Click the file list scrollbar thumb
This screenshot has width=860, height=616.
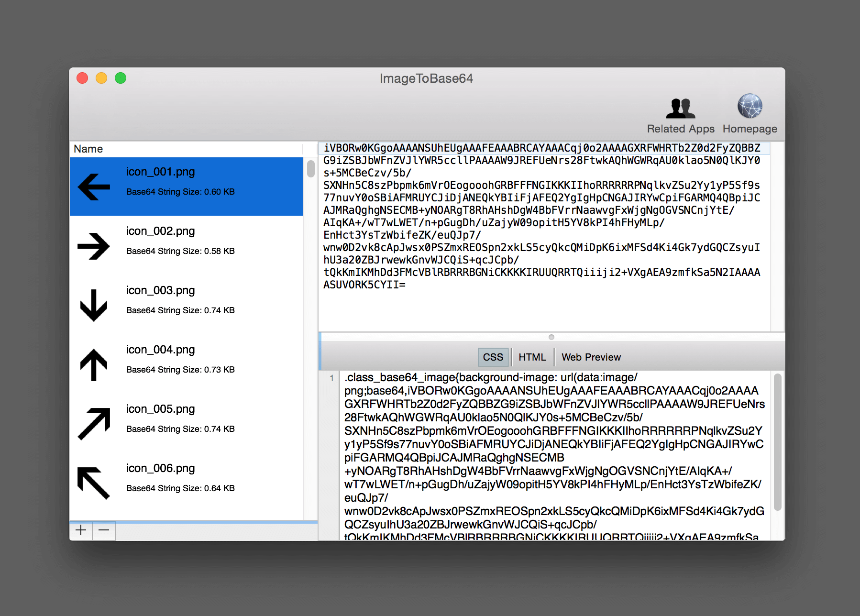click(x=310, y=169)
